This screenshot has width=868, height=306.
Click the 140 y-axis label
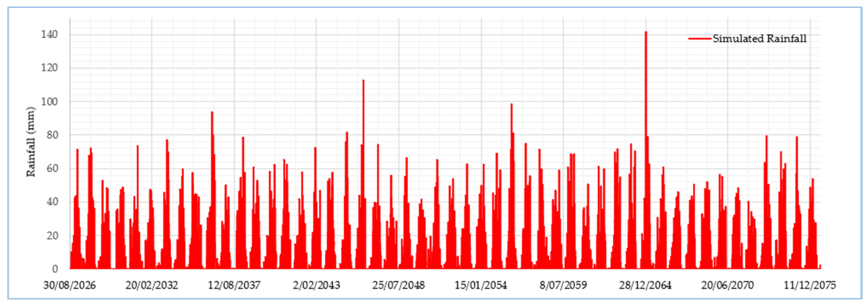coord(49,34)
